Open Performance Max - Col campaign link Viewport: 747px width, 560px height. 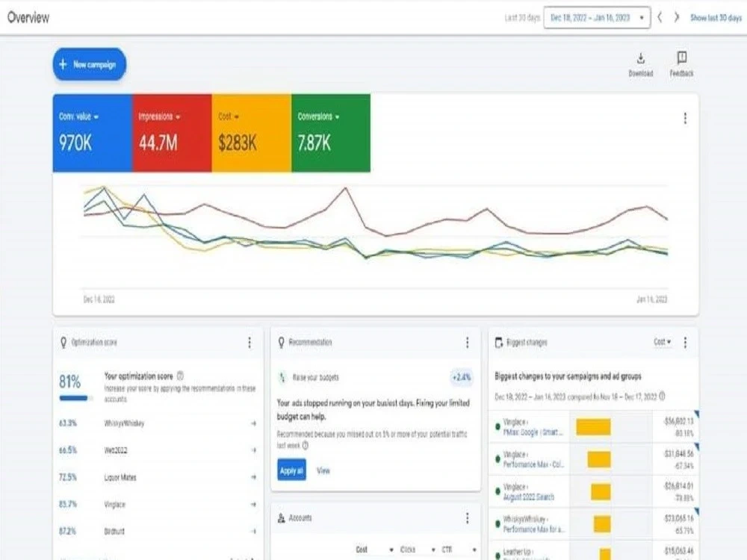pos(533,464)
